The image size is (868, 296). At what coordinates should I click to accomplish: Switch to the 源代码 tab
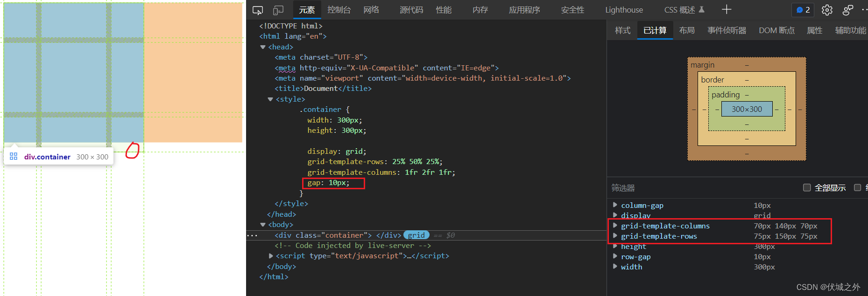tap(411, 10)
